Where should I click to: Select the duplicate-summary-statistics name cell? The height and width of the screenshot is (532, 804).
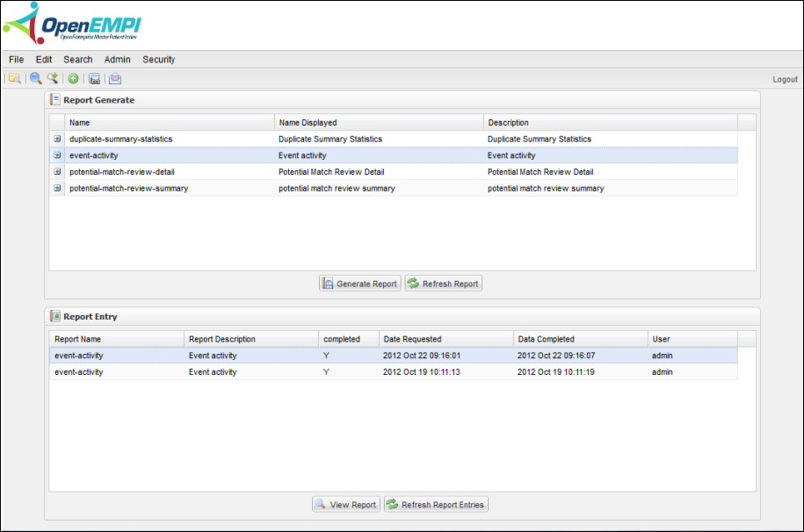pyautogui.click(x=121, y=139)
